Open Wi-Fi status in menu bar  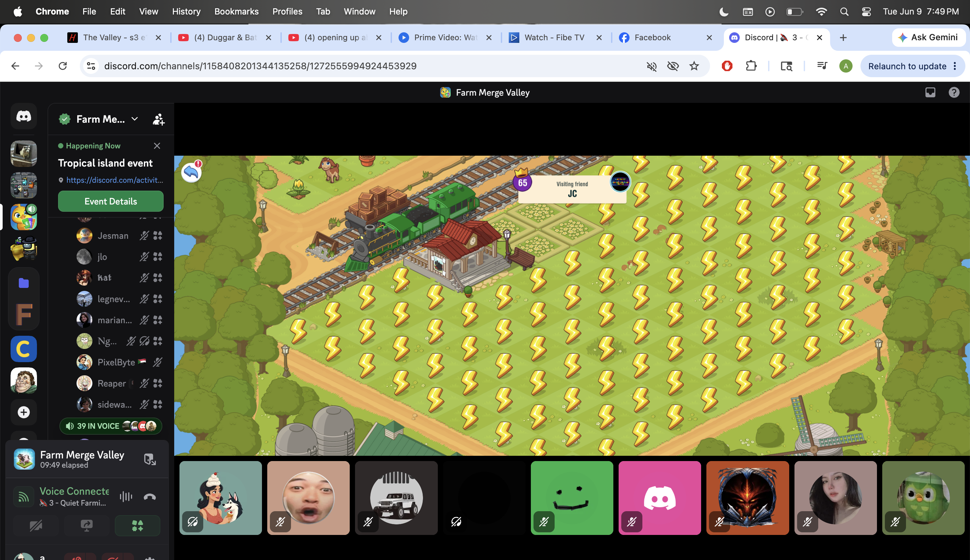[x=821, y=12]
